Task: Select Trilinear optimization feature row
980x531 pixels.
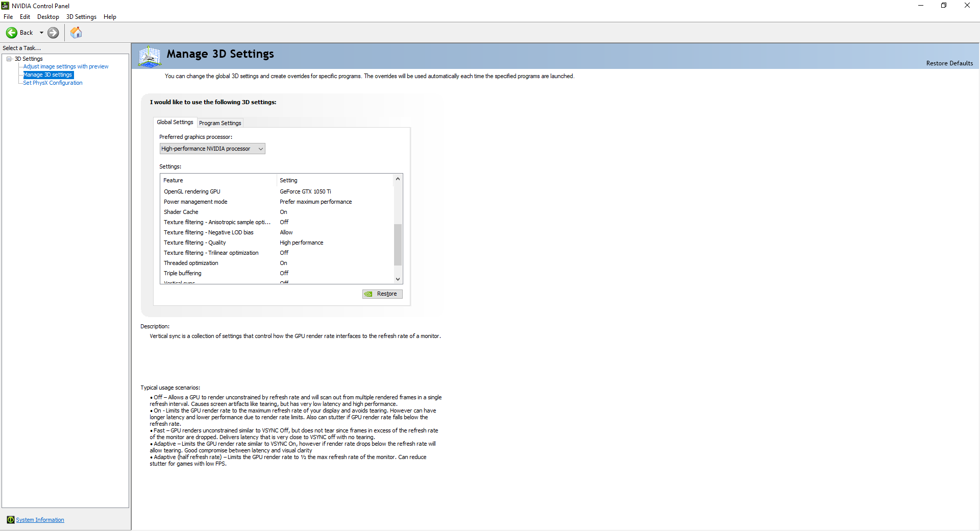Action: 277,253
